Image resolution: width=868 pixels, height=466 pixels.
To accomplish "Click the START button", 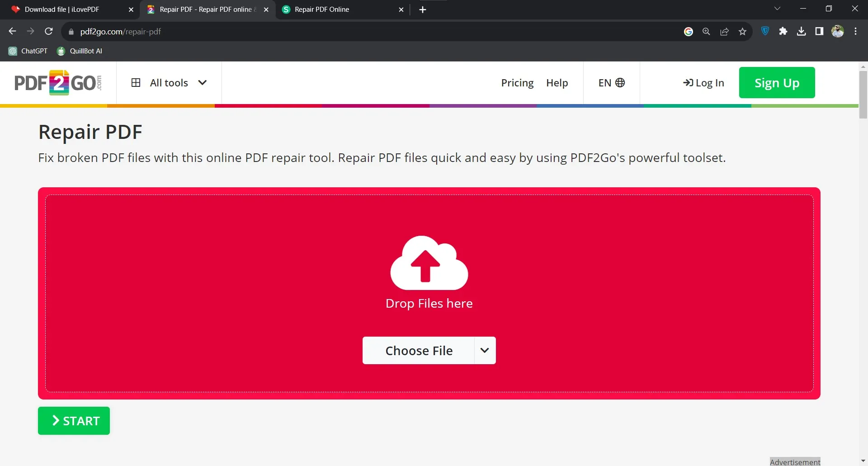I will click(74, 420).
